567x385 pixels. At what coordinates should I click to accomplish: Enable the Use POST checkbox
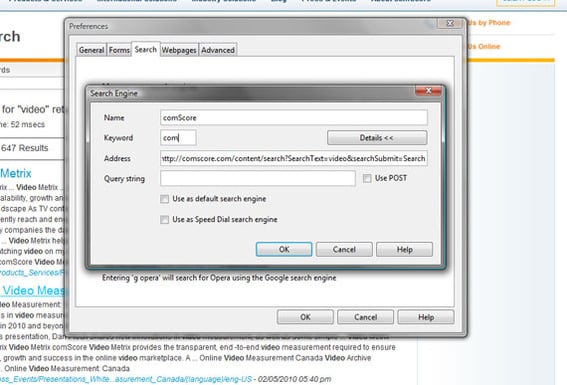pos(367,178)
